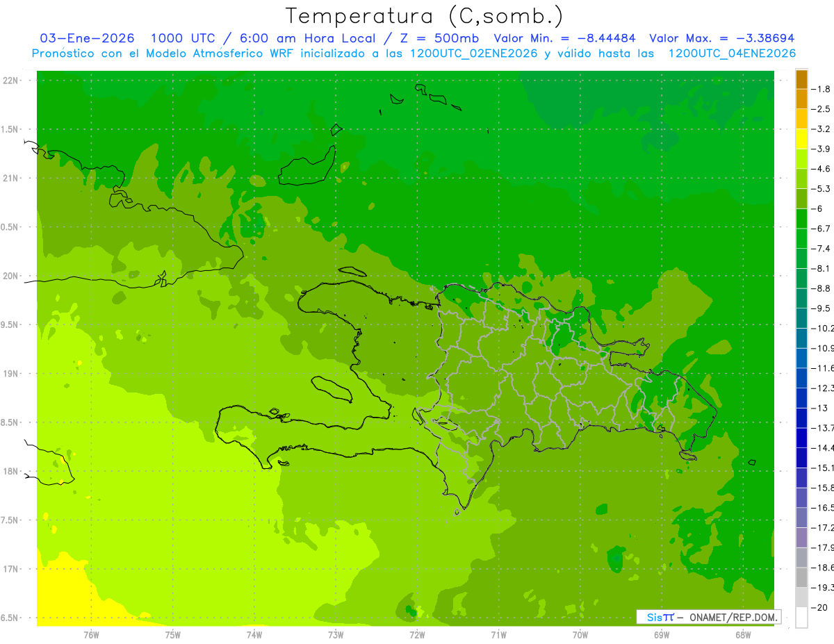Click the "1000 UTC" time text

click(x=183, y=38)
